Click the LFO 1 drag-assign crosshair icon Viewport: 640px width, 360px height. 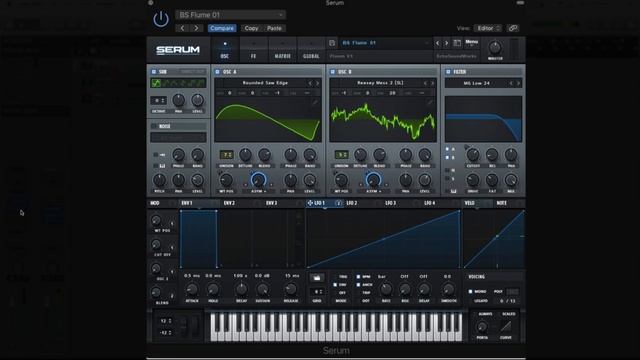click(310, 203)
